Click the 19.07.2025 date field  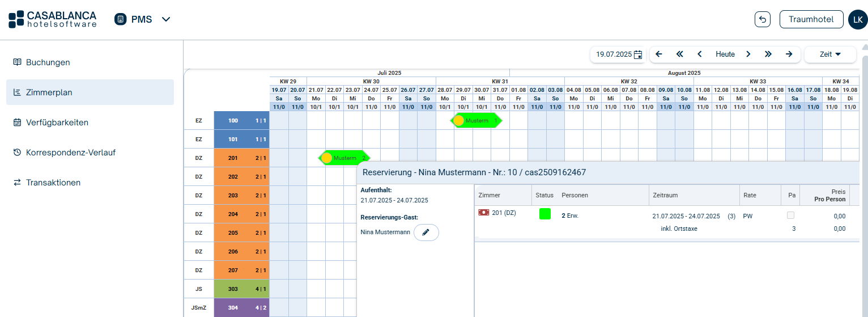pyautogui.click(x=613, y=54)
